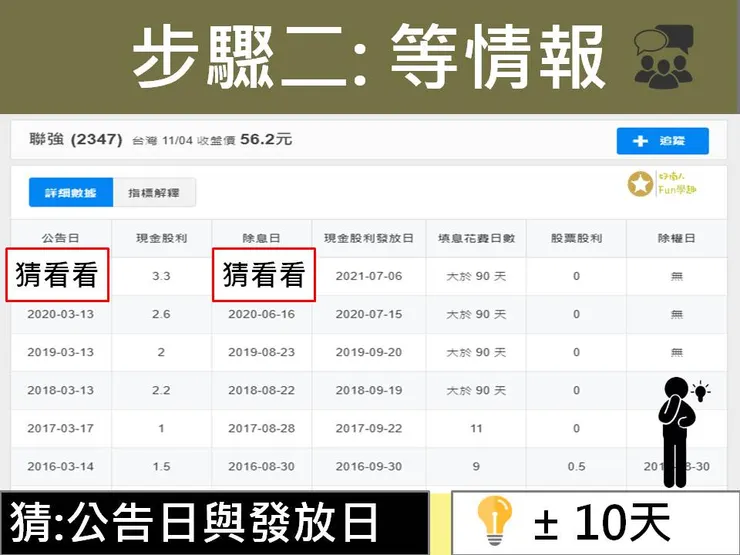Click the 公告日 column header

[x=60, y=238]
